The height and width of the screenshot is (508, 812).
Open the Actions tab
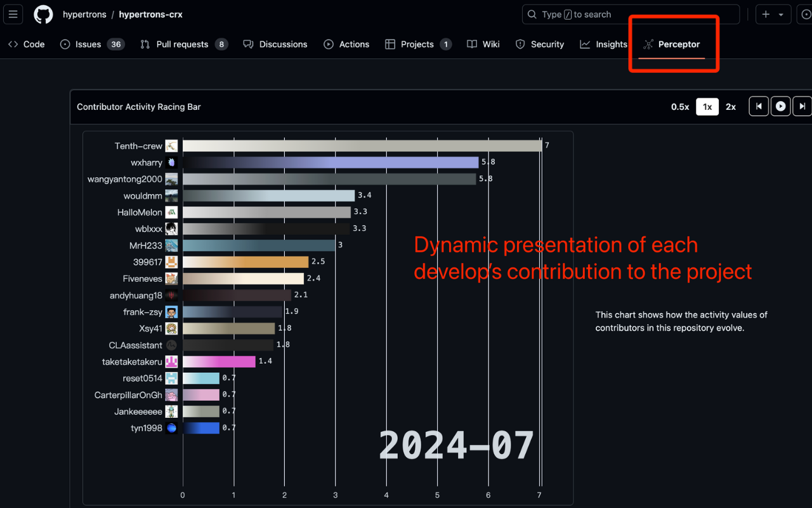(346, 44)
